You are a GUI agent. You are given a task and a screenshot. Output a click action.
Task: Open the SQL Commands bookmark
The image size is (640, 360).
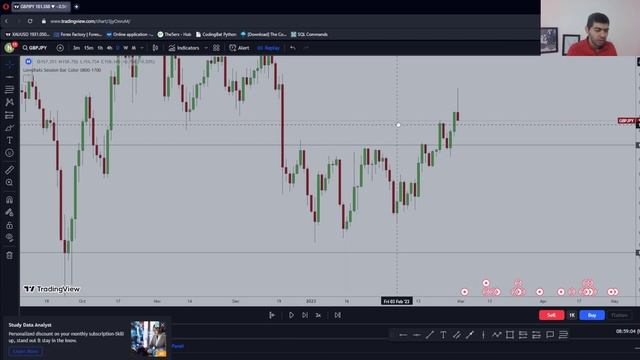309,34
